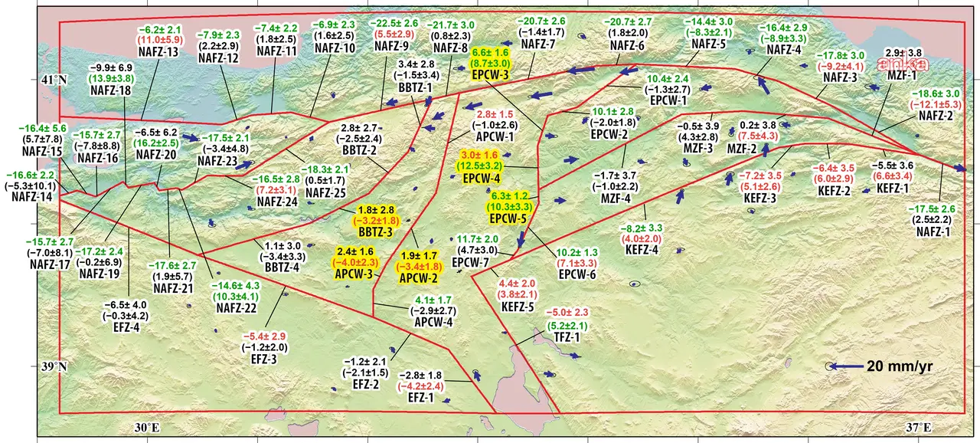Screen dimensions: 980x443
Task: Select the EPCW-5 highlighted label
Action: [x=509, y=218]
